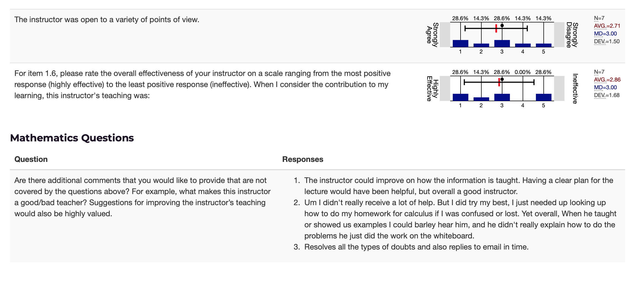The height and width of the screenshot is (285, 644).
Task: Click the AVG.=2.86 statistic label
Action: coord(607,80)
